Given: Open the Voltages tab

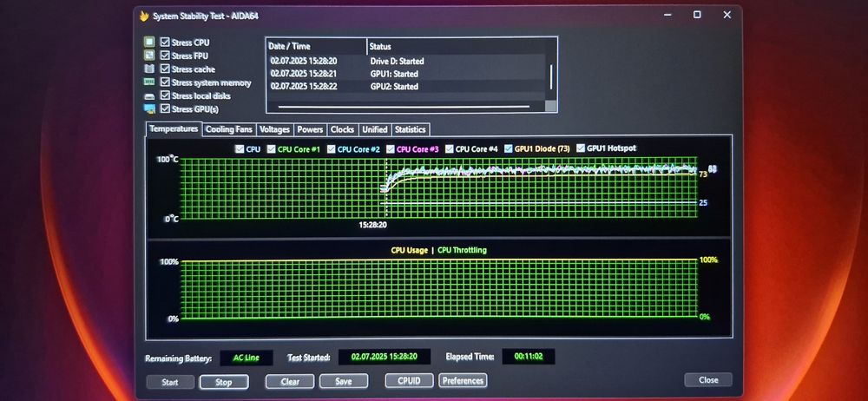Looking at the screenshot, I should click(x=274, y=129).
